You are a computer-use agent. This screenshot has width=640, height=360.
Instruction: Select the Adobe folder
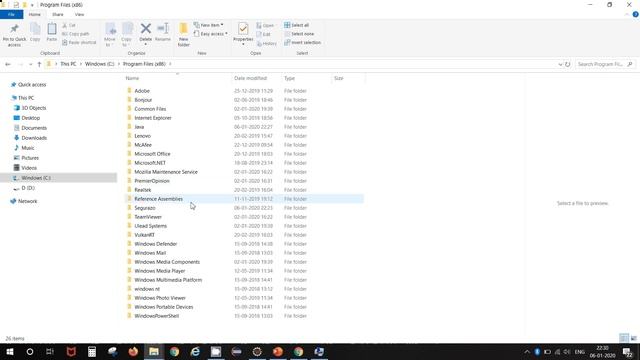pos(142,91)
